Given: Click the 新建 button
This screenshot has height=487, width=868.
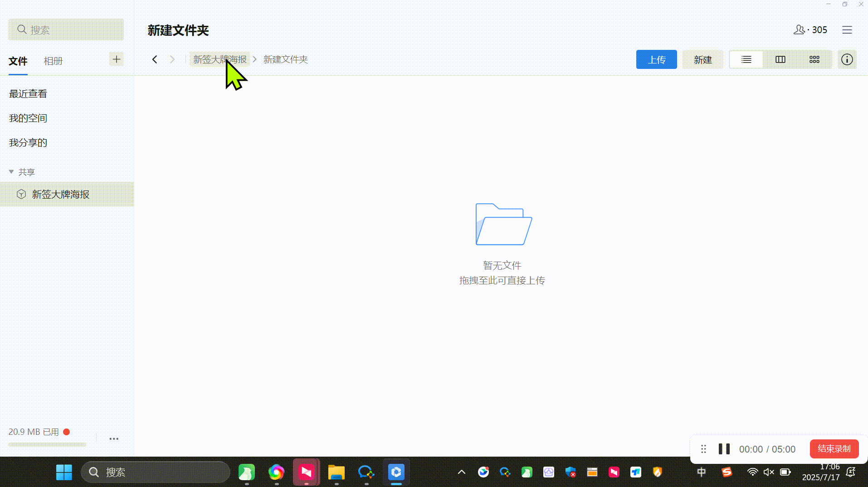Looking at the screenshot, I should point(702,59).
